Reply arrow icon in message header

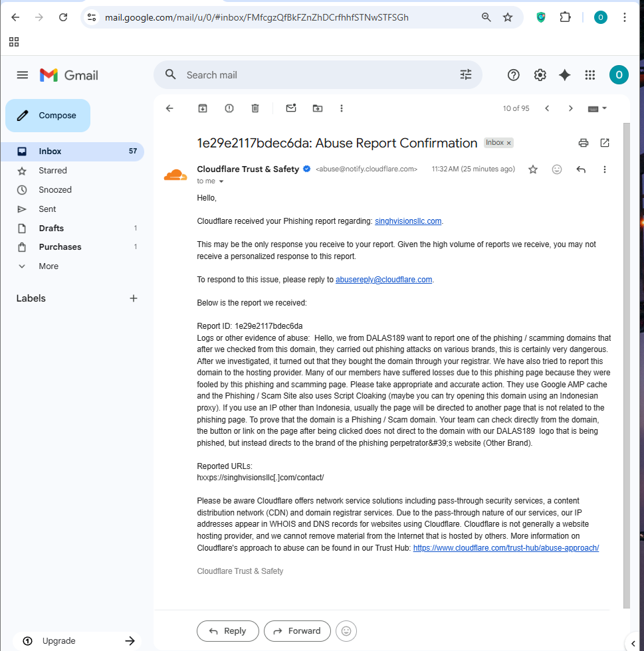[581, 169]
